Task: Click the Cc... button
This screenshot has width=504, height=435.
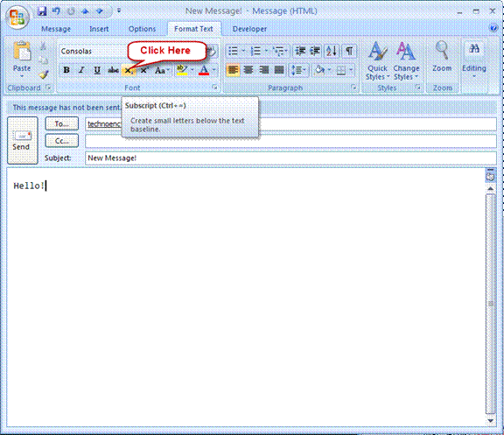Action: [62, 141]
